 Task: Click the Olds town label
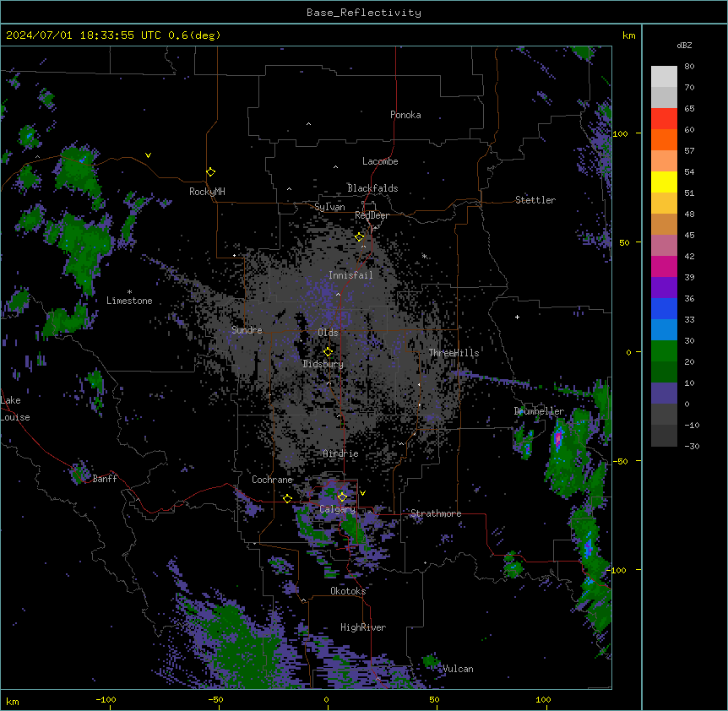(x=328, y=333)
